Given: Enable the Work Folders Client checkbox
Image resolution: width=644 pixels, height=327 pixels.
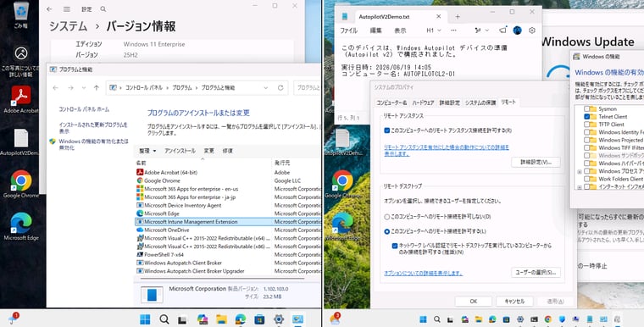Looking at the screenshot, I should [x=587, y=179].
